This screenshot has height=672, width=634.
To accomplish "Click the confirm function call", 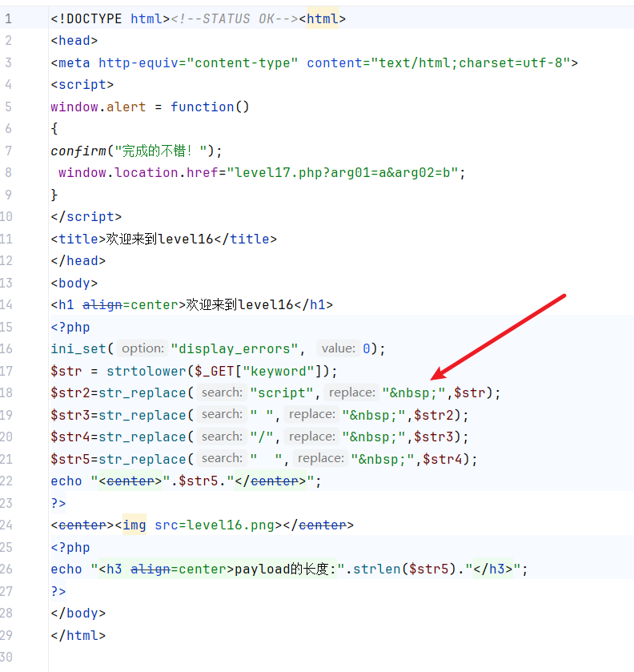I will (78, 151).
